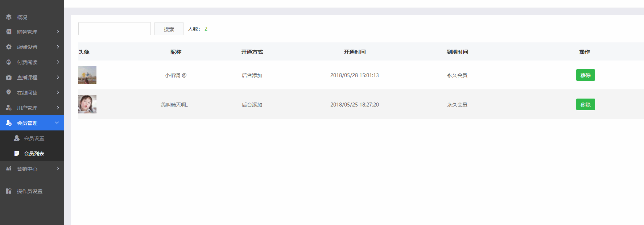
Task: Remove member 我叫晴天啊 with 移除
Action: [x=585, y=104]
